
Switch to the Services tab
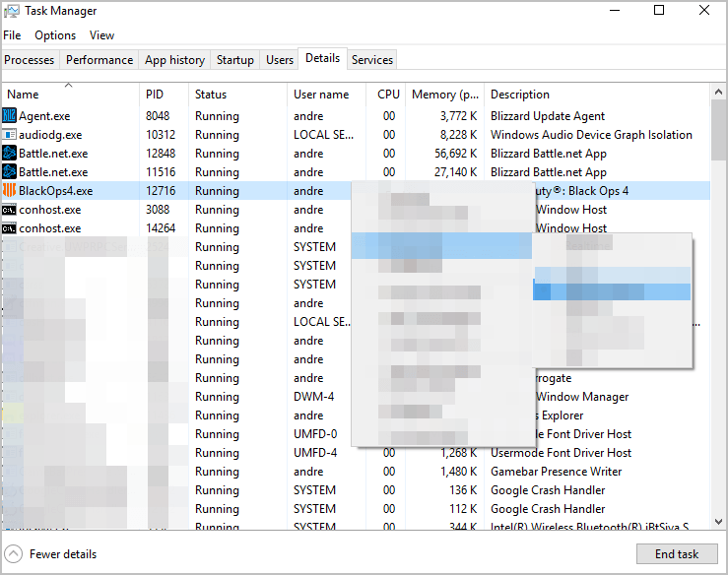(x=372, y=60)
